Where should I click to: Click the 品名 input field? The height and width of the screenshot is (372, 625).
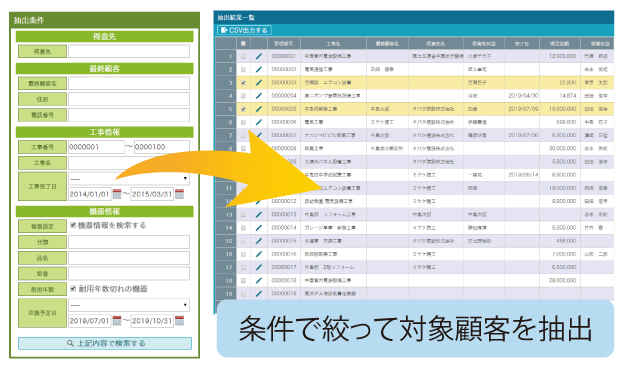coord(129,258)
